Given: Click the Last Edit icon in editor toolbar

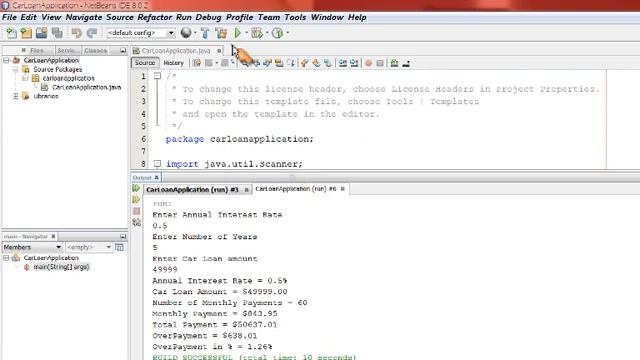Looking at the screenshot, I should tap(197, 63).
